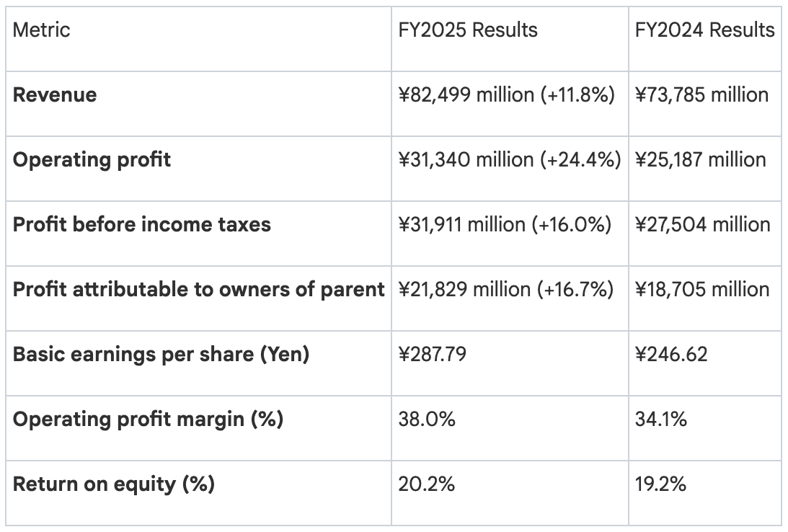
Task: Select Basic earnings per share label
Action: pyautogui.click(x=161, y=355)
